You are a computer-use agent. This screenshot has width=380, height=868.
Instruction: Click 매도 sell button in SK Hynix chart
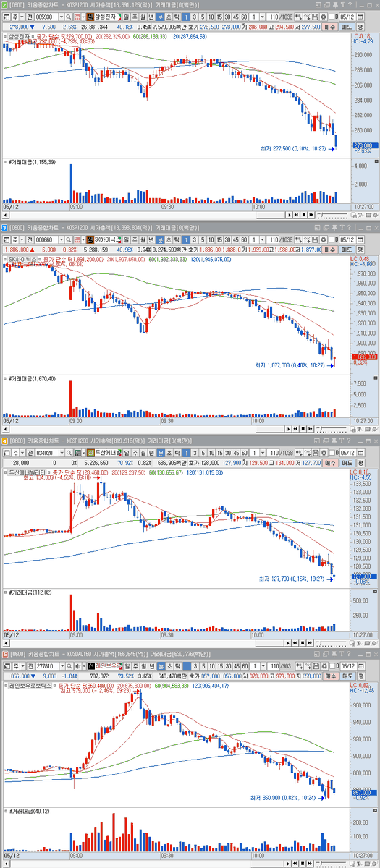coord(347,249)
